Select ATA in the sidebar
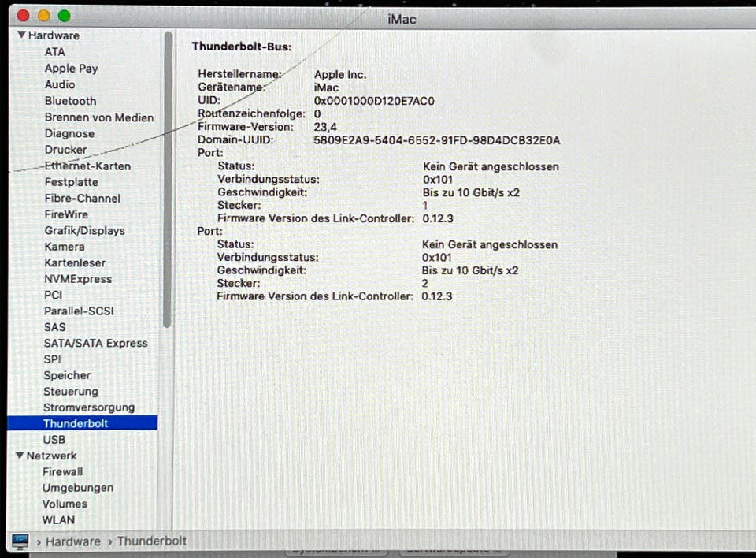This screenshot has height=558, width=756. [55, 52]
